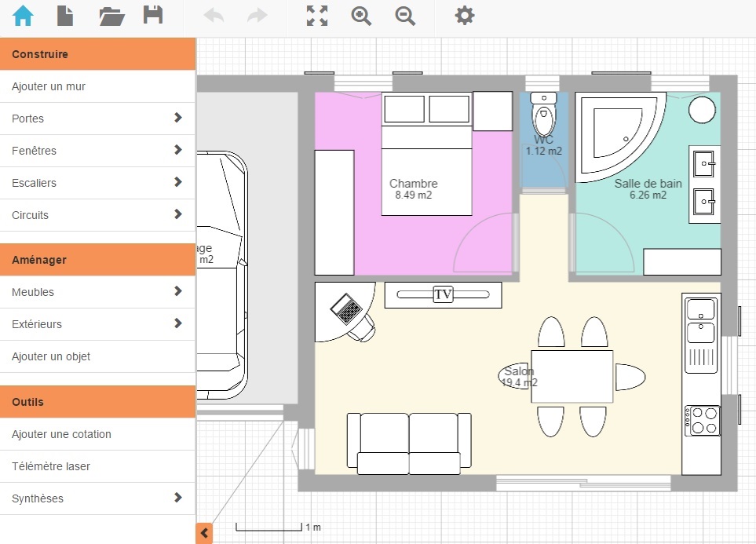Open settings with the gear icon
This screenshot has height=544, width=756.
pyautogui.click(x=464, y=15)
